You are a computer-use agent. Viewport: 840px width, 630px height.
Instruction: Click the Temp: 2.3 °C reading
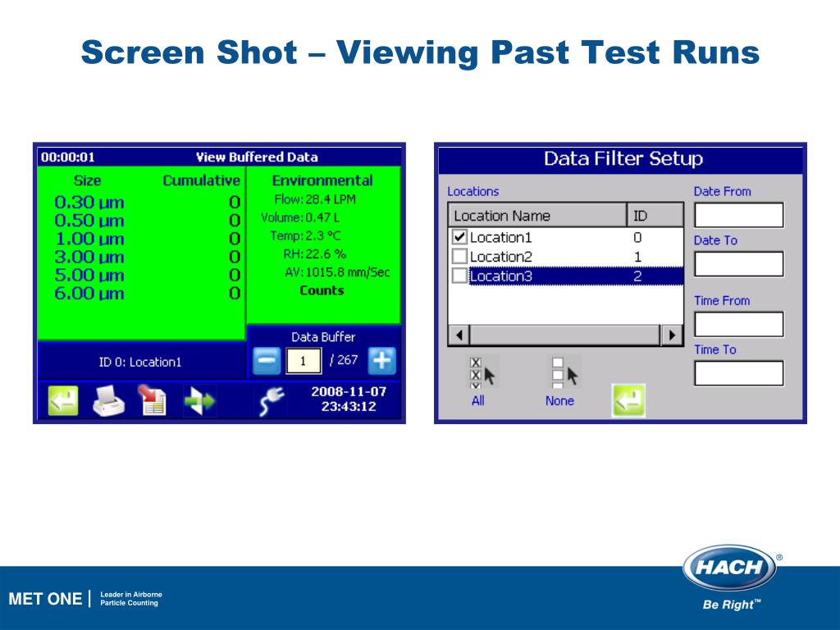point(305,235)
